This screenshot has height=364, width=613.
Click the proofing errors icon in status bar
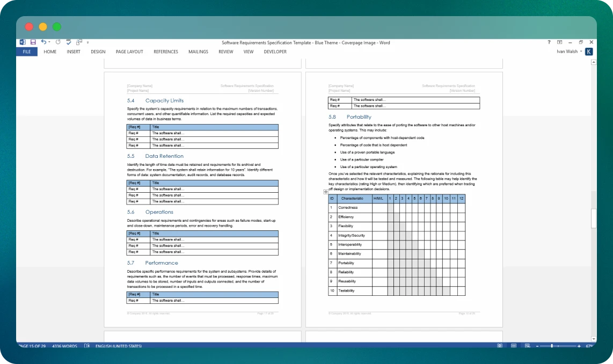(87, 346)
